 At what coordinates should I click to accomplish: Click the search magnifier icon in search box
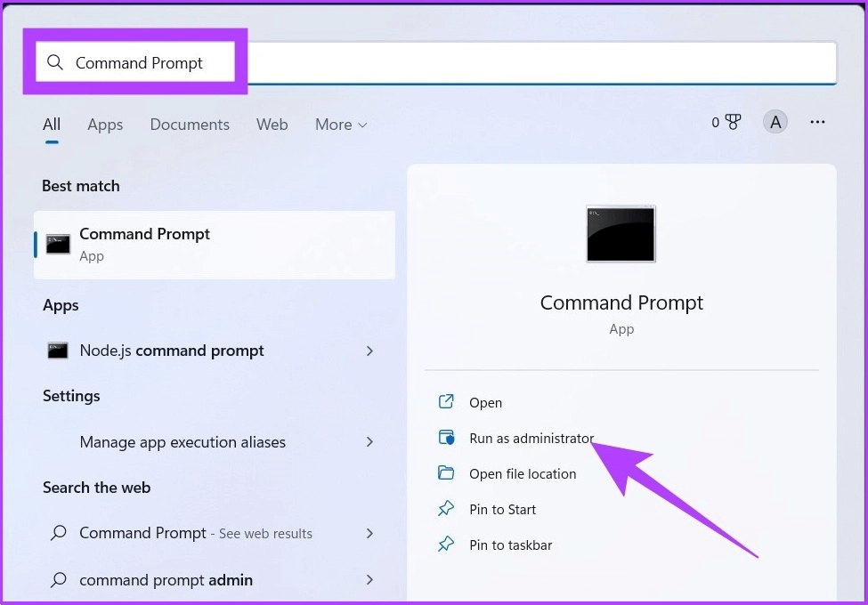click(x=55, y=62)
